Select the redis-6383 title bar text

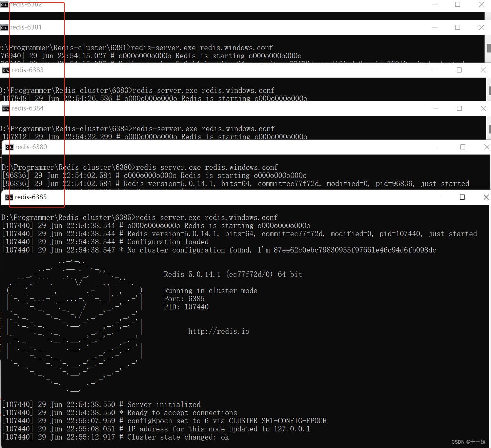pyautogui.click(x=28, y=70)
